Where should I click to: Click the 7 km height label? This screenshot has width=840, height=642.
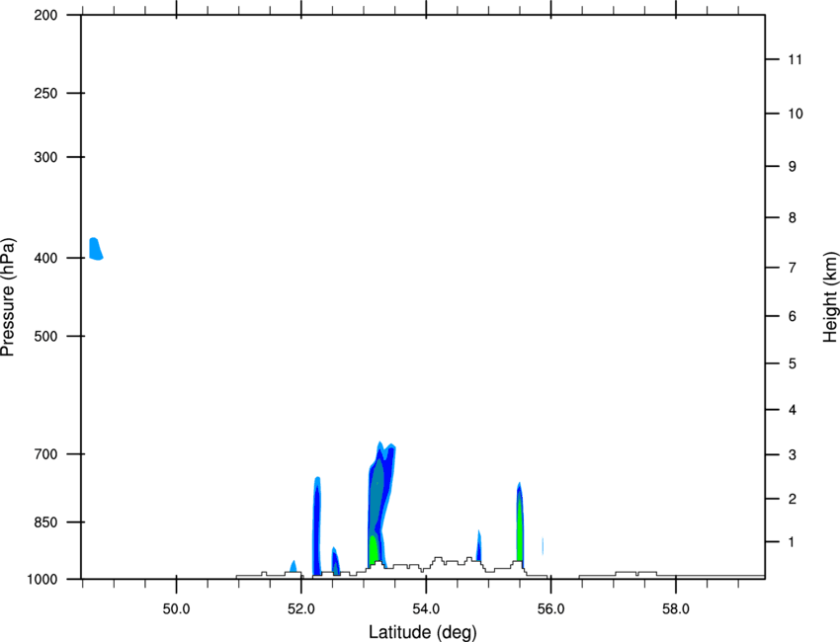point(792,268)
